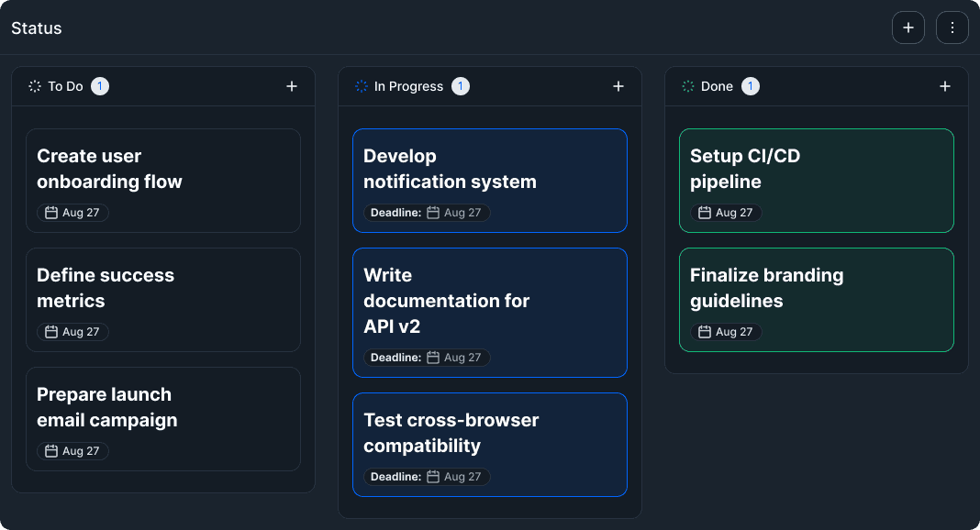Open the Finalize branding guidelines card
This screenshot has width=980, height=530.
point(817,288)
